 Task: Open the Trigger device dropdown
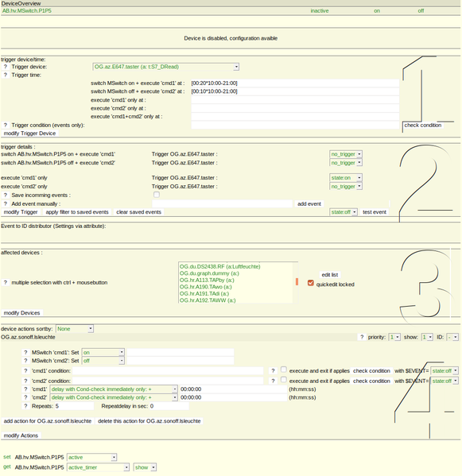point(166,67)
